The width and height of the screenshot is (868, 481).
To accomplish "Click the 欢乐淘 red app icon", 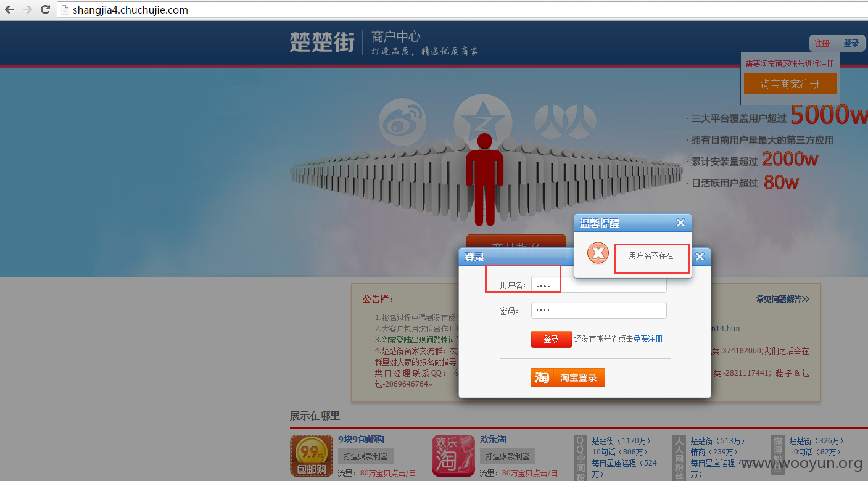I will pos(453,456).
